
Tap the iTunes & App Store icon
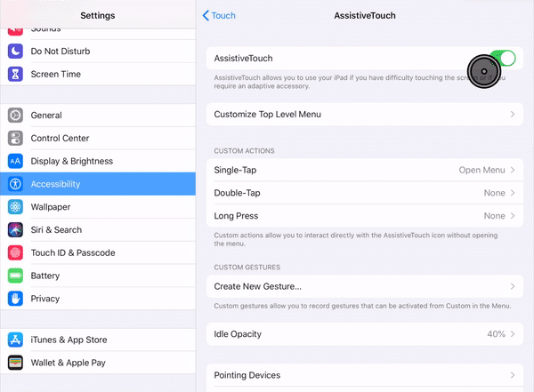pos(15,340)
